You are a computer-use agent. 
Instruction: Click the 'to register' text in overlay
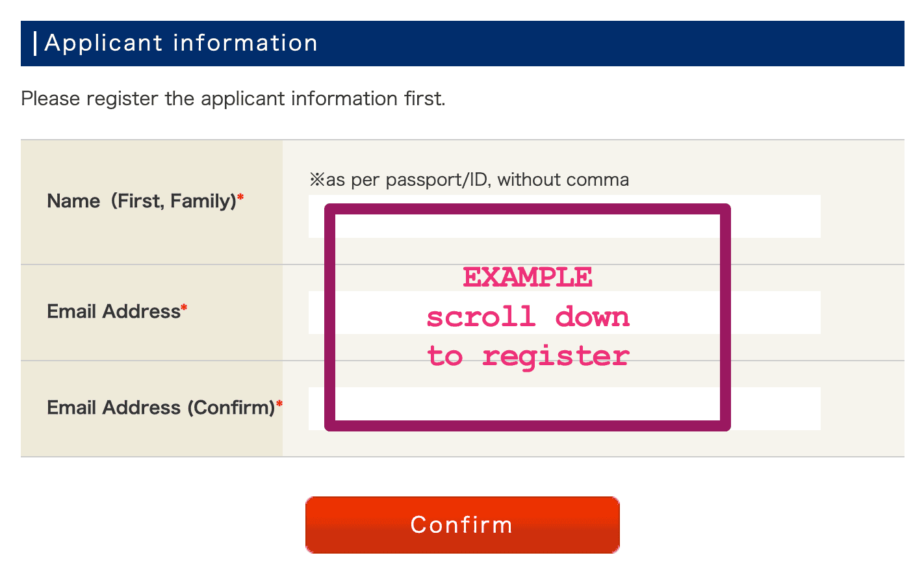coord(527,357)
